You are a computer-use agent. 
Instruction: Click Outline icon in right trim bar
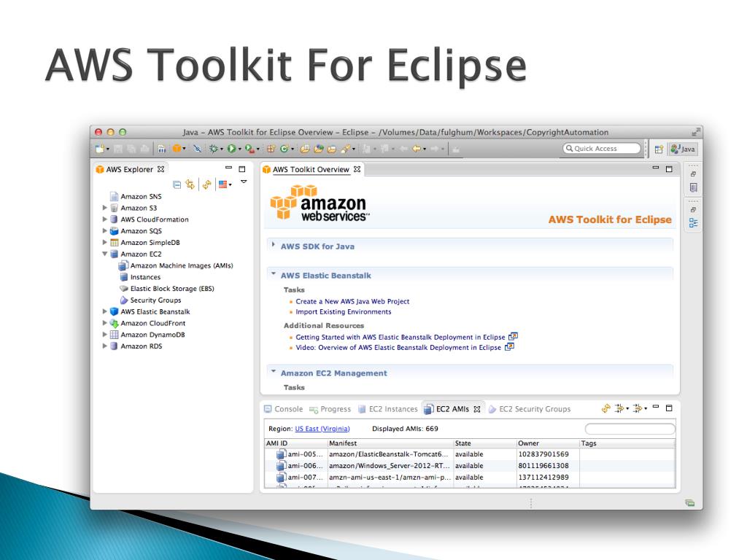tap(693, 222)
